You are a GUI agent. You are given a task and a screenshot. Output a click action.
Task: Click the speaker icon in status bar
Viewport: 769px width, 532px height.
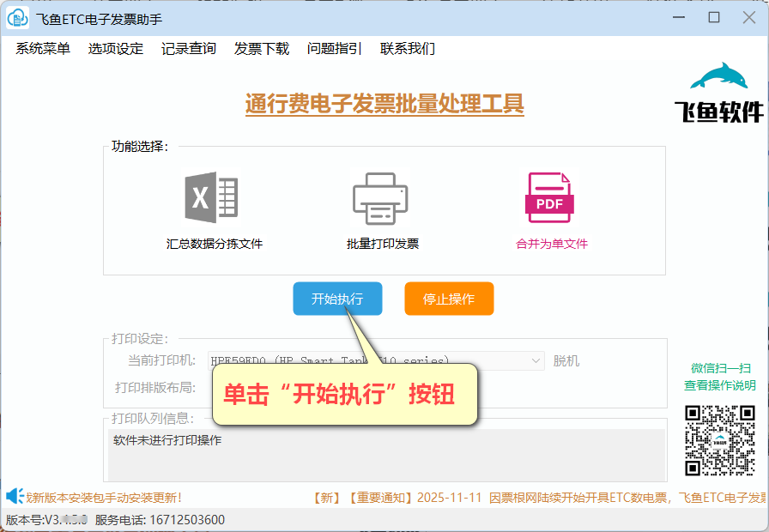pos(13,496)
